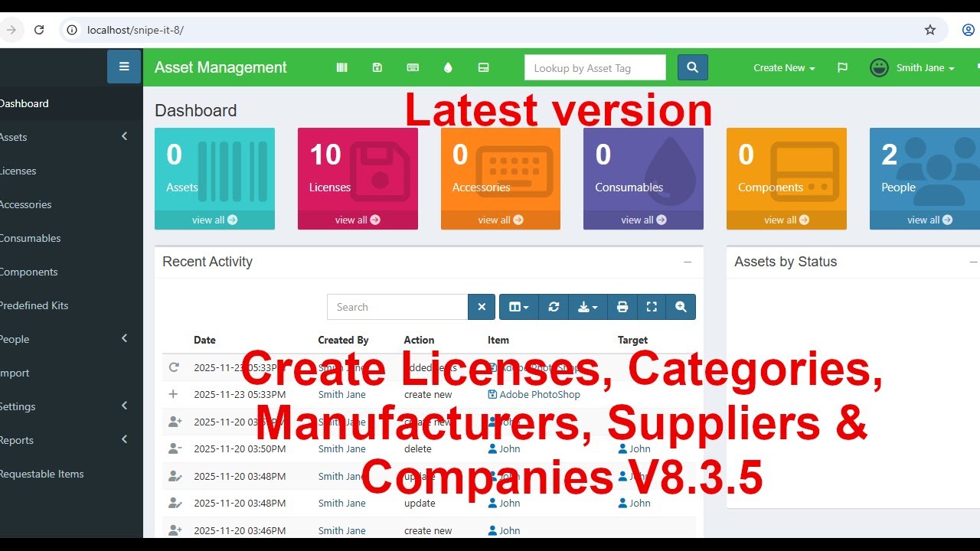View all on the Consumables card
The height and width of the screenshot is (551, 980).
coord(643,220)
